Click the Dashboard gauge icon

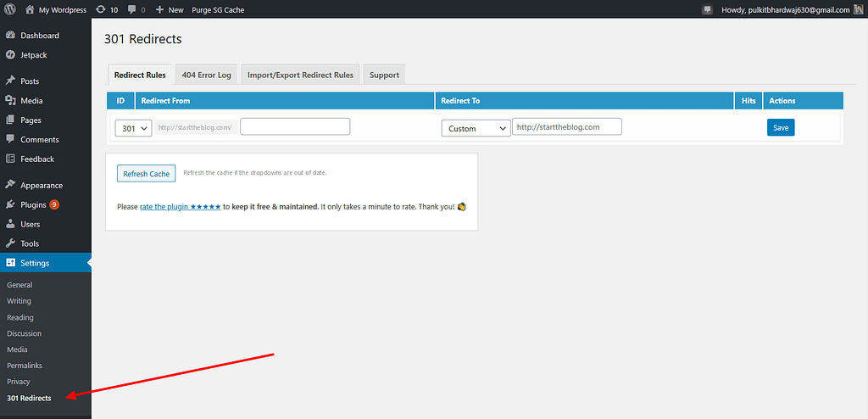tap(10, 36)
